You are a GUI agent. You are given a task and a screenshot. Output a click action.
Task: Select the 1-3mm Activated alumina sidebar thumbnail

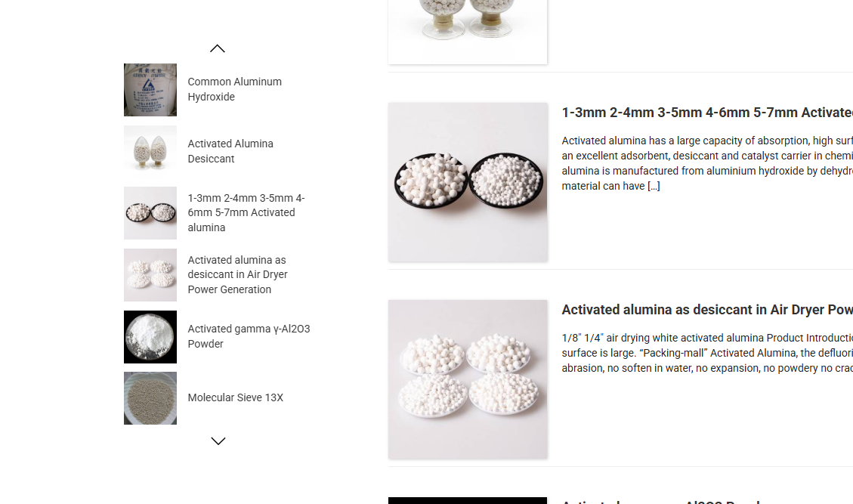pos(150,213)
